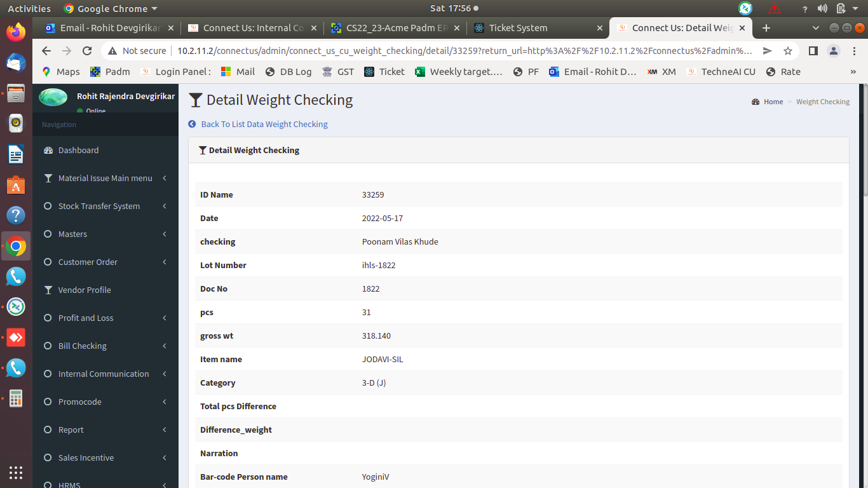Open GST bookmark
868x488 pixels.
[x=338, y=72]
